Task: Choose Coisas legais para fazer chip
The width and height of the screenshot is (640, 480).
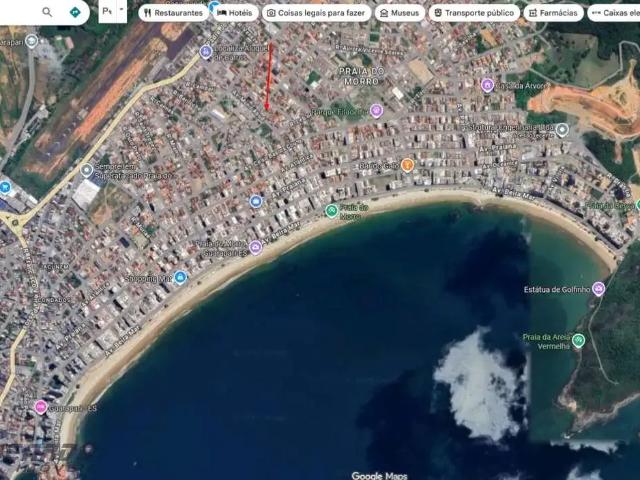Action: pyautogui.click(x=316, y=13)
